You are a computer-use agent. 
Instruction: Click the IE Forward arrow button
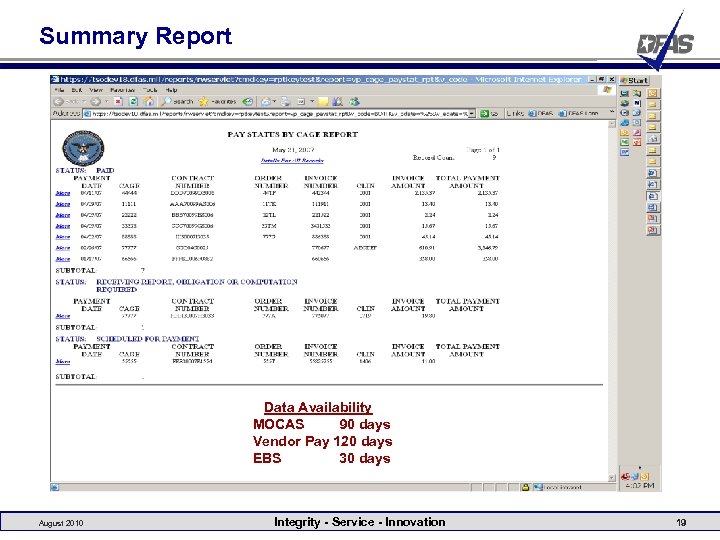click(x=96, y=101)
